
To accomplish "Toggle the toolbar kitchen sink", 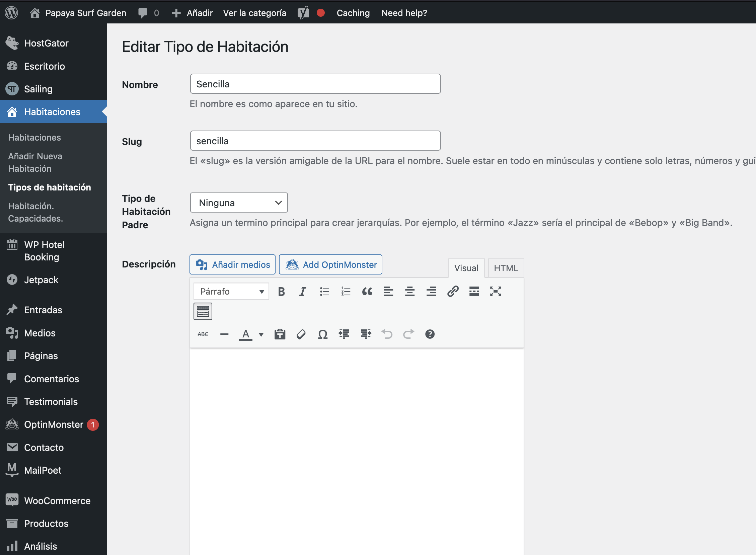I will (x=203, y=311).
